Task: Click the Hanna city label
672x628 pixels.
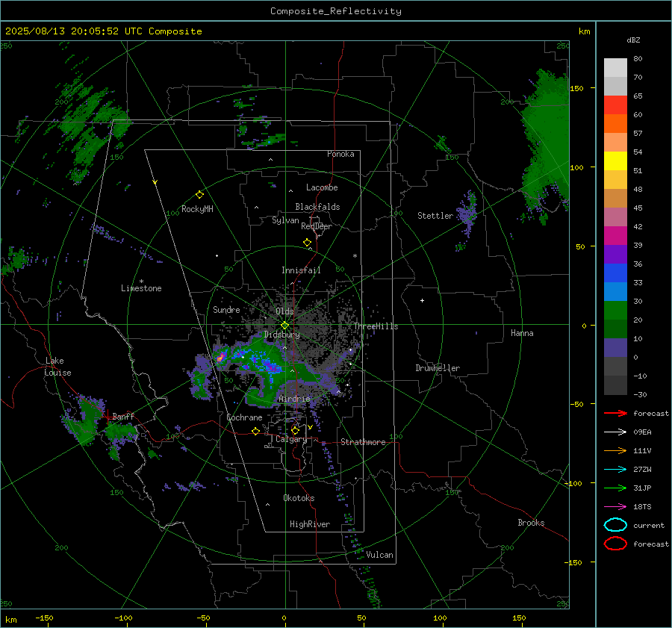Action: click(x=522, y=333)
